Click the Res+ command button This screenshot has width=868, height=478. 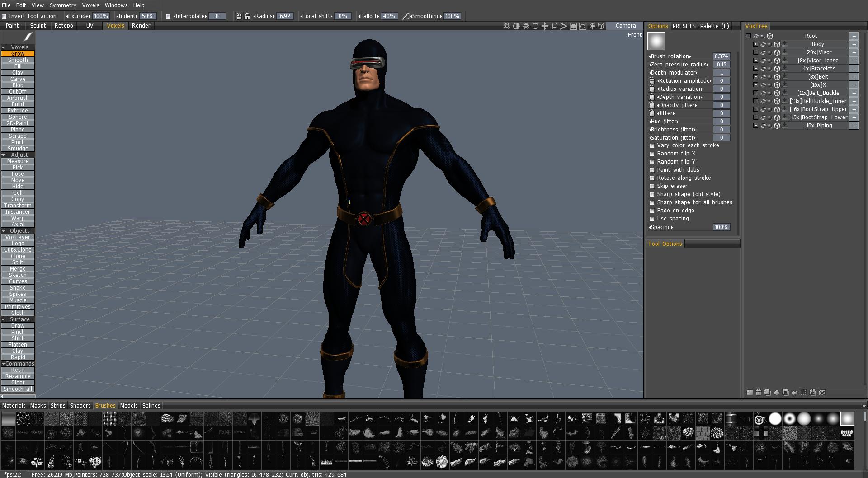(x=18, y=370)
